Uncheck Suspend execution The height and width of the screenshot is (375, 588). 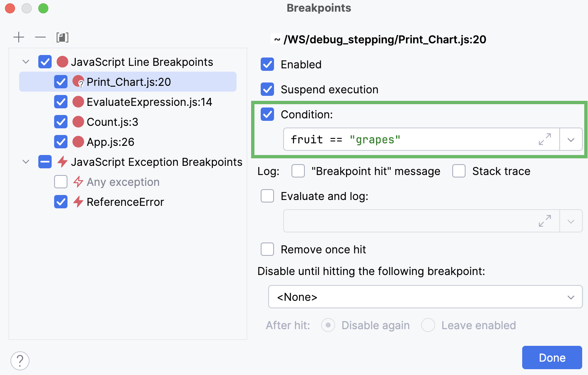point(267,89)
